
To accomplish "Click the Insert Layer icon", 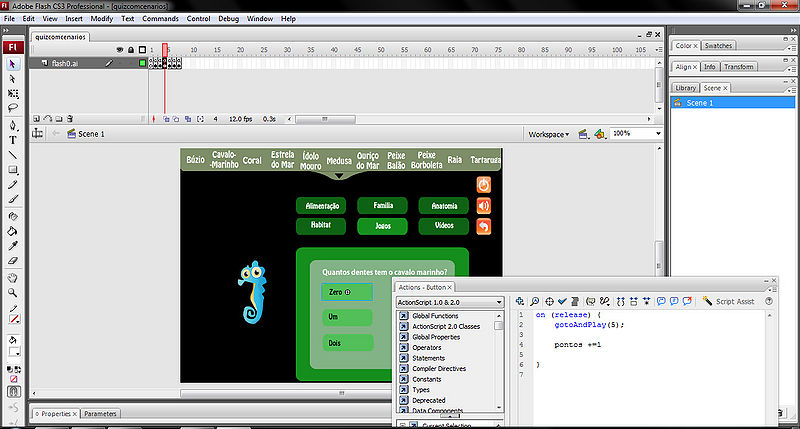I will point(36,118).
